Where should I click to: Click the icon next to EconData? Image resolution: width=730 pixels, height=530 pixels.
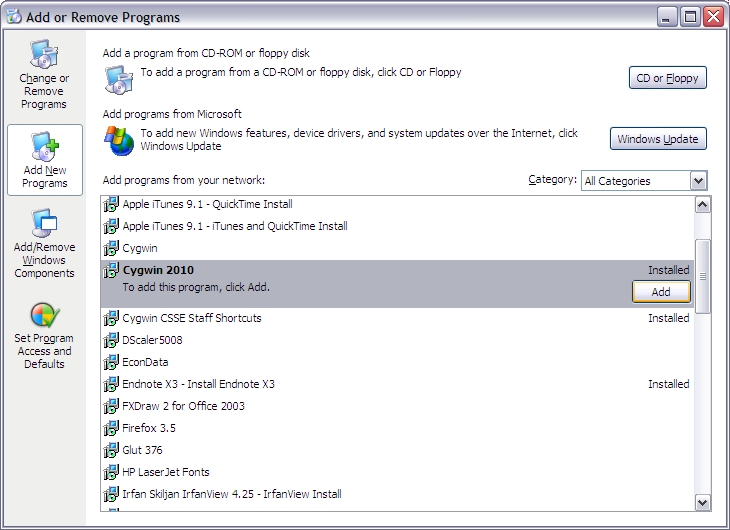tap(111, 362)
